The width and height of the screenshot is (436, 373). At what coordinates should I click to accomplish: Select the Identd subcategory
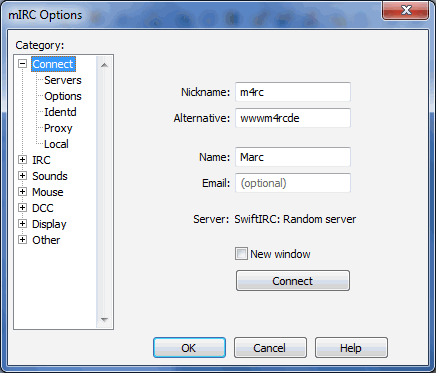click(60, 112)
